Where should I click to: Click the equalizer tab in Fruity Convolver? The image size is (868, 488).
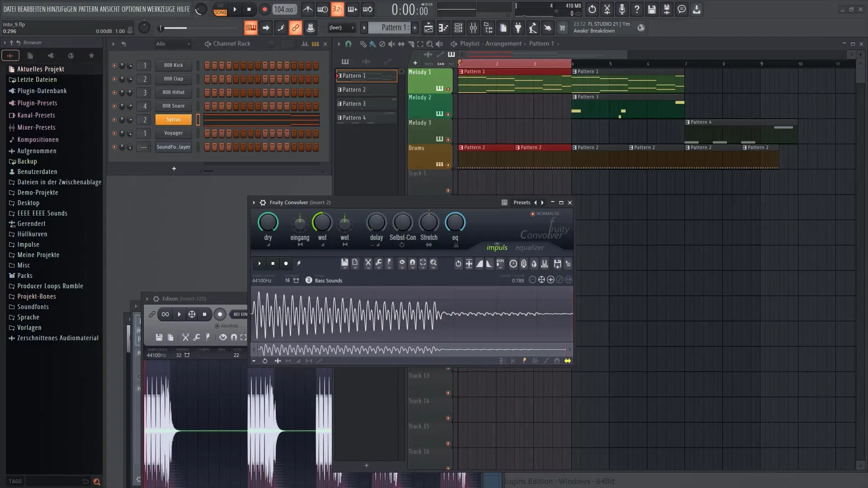tap(530, 247)
